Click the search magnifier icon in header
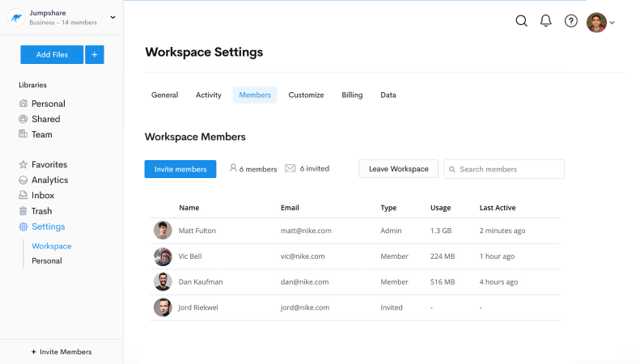Screen dimensions: 640x364 click(x=522, y=21)
